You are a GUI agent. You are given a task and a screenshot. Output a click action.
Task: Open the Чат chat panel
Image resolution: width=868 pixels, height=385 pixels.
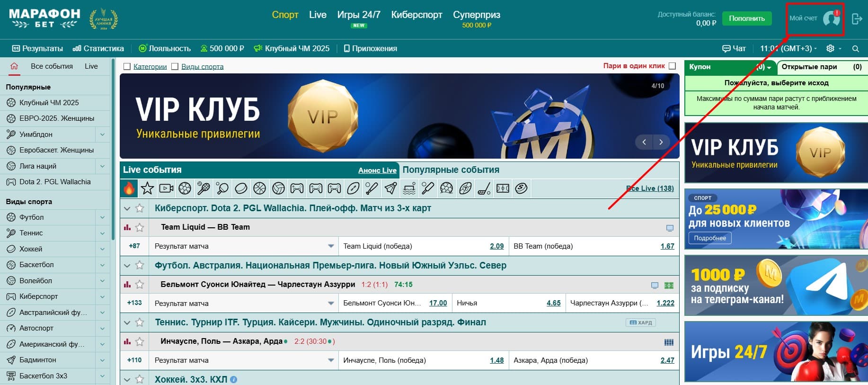(734, 48)
